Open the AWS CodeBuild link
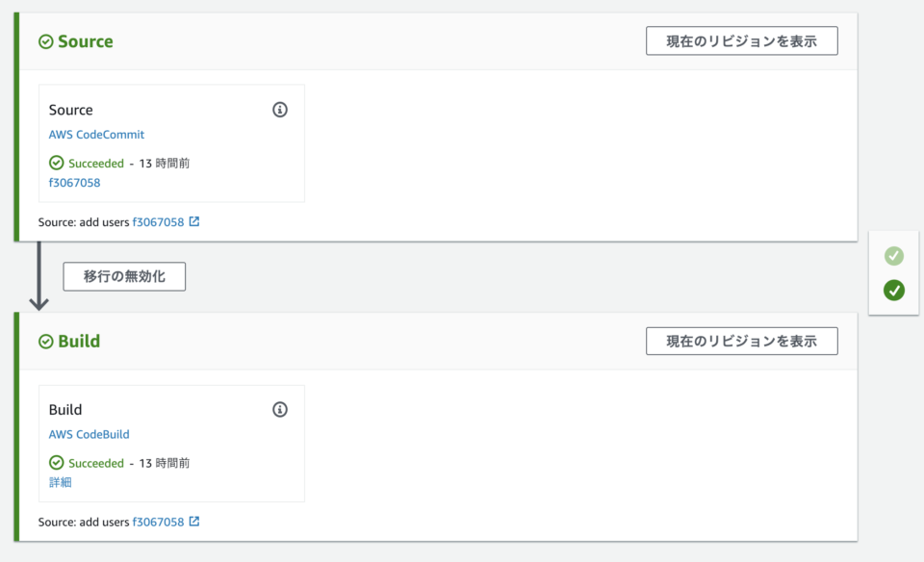The image size is (924, 562). tap(89, 434)
